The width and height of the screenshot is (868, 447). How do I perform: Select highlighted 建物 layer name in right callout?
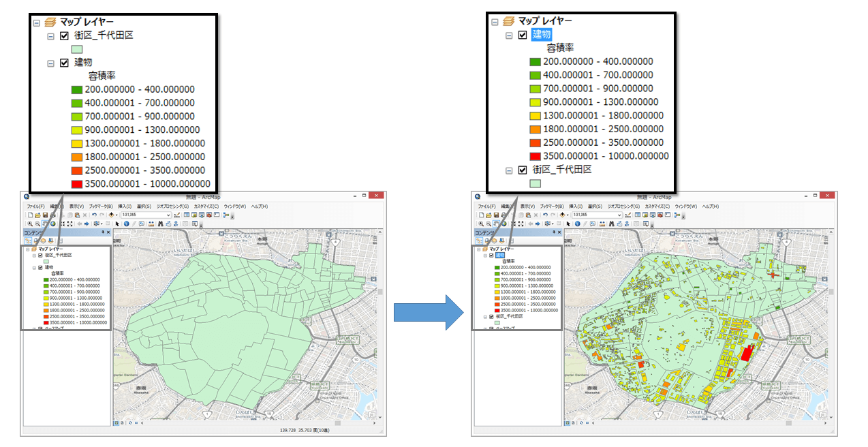pos(542,35)
